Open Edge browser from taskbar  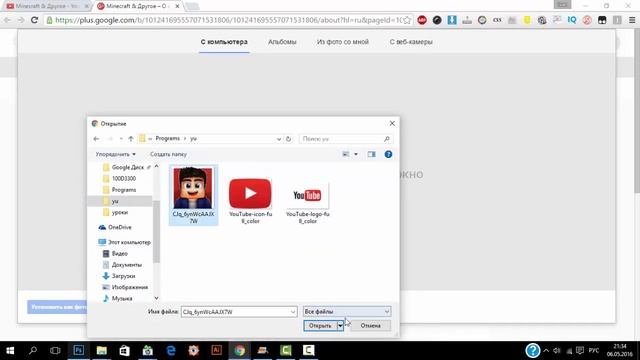point(171,351)
